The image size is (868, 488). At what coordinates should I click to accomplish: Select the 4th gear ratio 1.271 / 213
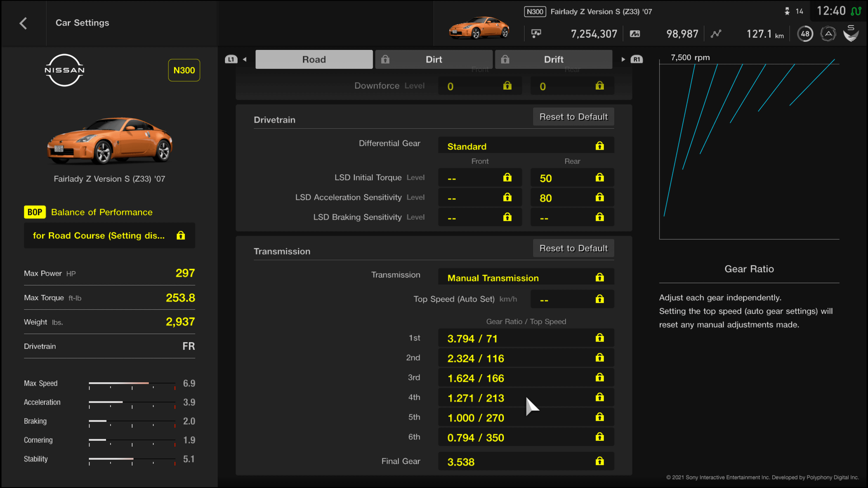[x=526, y=397]
